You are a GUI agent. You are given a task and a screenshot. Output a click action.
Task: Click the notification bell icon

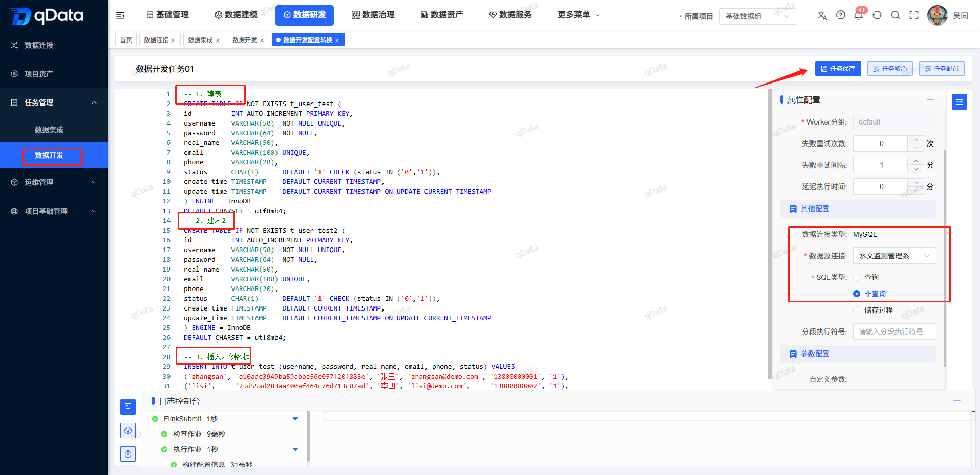click(859, 15)
